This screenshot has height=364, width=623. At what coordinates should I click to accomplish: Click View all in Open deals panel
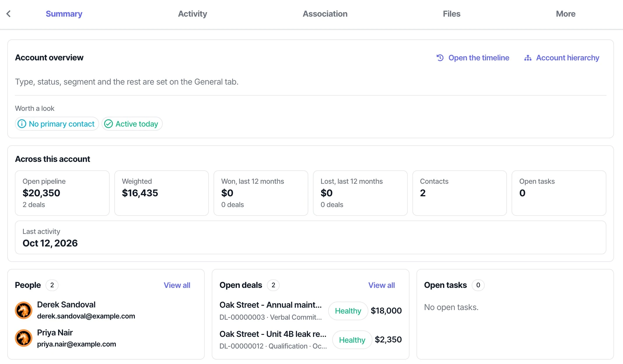point(381,285)
